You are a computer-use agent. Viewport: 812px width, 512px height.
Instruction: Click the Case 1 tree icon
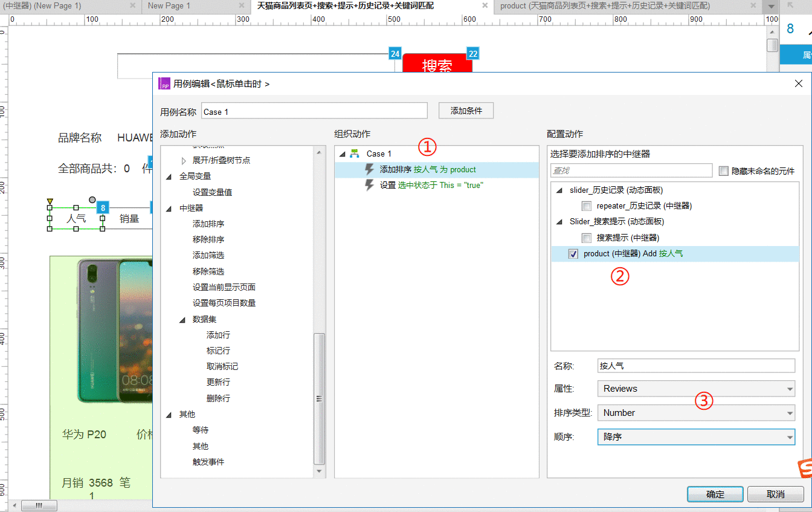[x=355, y=154]
